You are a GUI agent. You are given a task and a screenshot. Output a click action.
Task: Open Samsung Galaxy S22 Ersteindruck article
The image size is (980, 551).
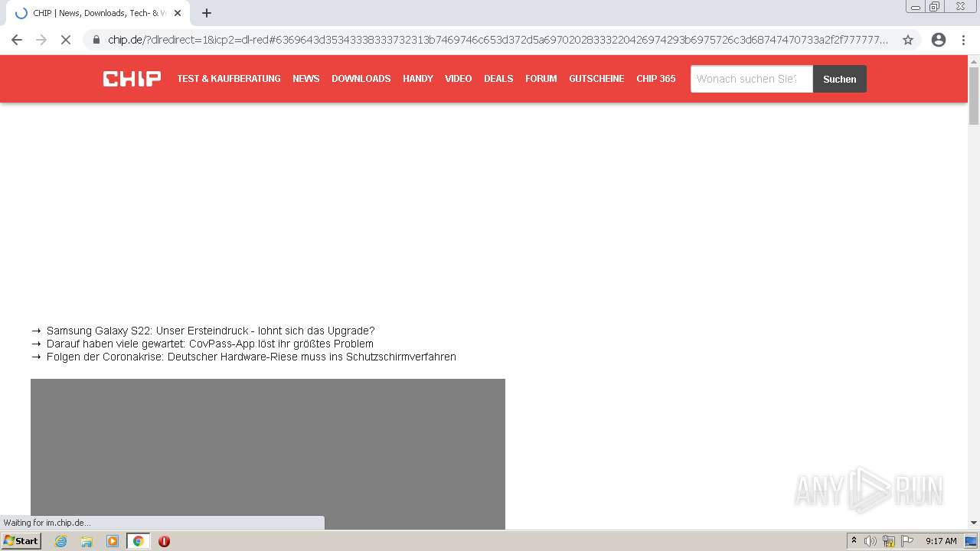point(211,331)
